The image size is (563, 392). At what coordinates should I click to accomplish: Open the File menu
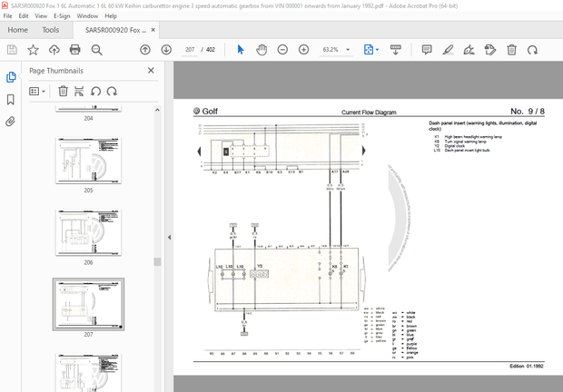[x=7, y=16]
